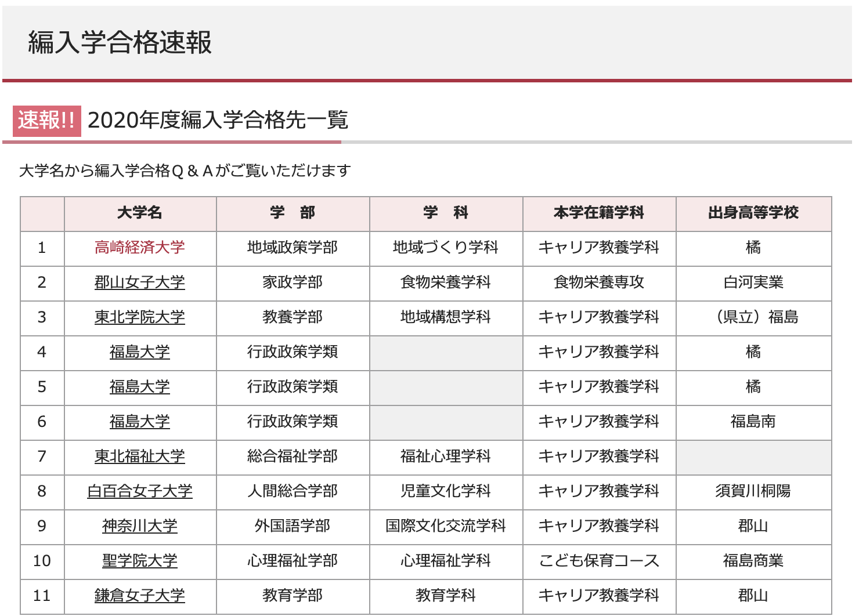Click the 編入学合格速報 page title
The height and width of the screenshot is (616, 859).
[120, 42]
